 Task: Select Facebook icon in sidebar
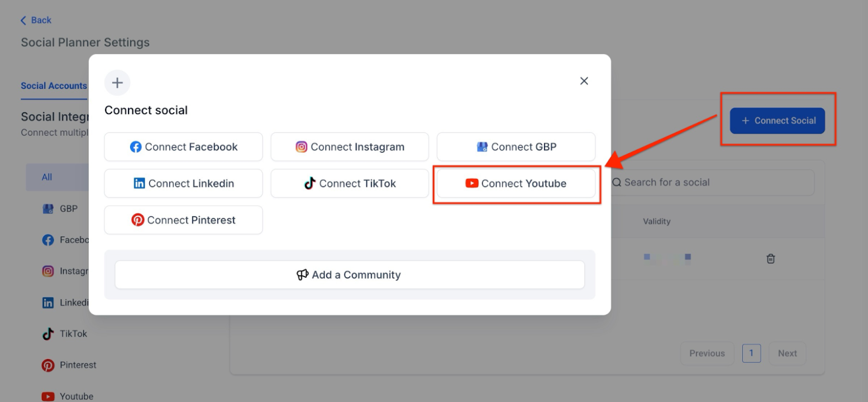click(48, 240)
